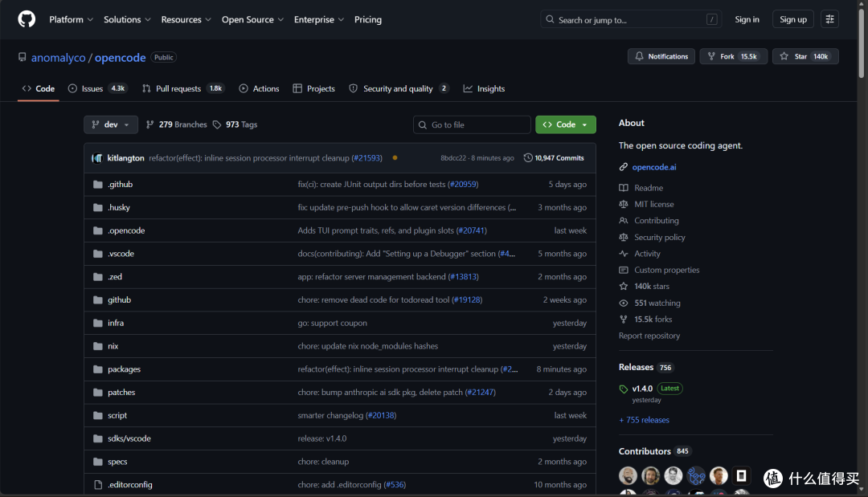
Task: Click the first contributor avatar
Action: pyautogui.click(x=628, y=475)
